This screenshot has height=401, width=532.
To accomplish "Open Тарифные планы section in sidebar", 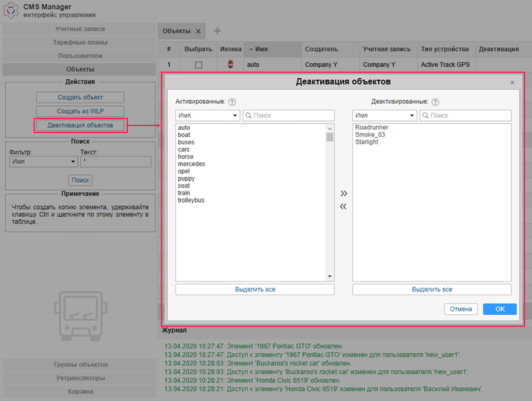I will pyautogui.click(x=80, y=42).
